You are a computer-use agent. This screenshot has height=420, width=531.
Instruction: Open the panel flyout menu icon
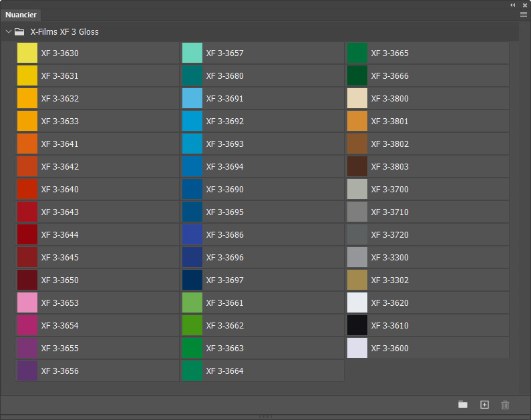[523, 15]
